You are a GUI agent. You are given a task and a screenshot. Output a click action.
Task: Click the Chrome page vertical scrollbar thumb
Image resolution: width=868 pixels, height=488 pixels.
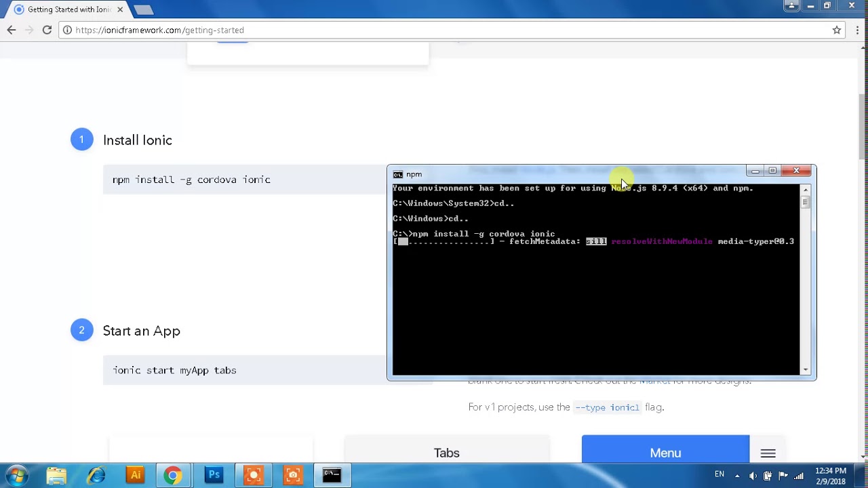click(x=863, y=125)
